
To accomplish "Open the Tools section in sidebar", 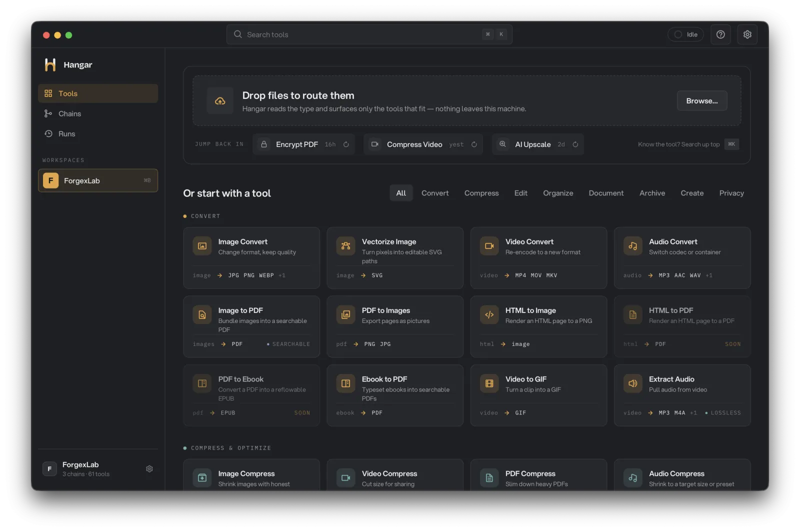I will pyautogui.click(x=98, y=93).
